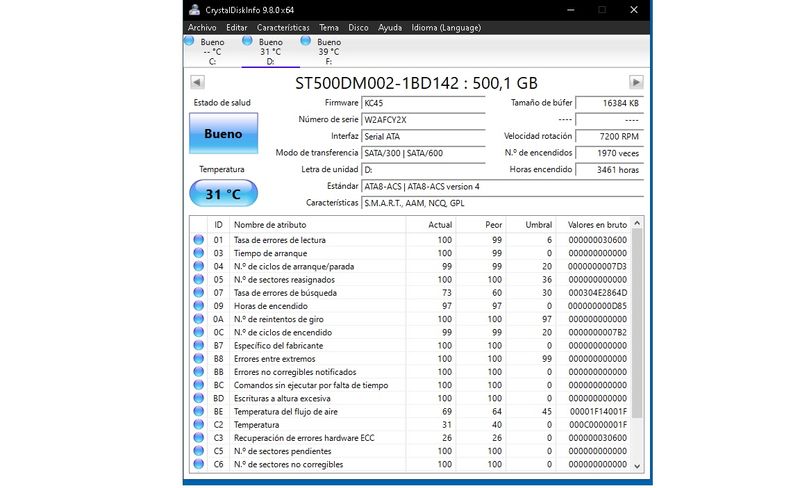
Task: Click the Letra de unidad field
Action: [x=423, y=169]
